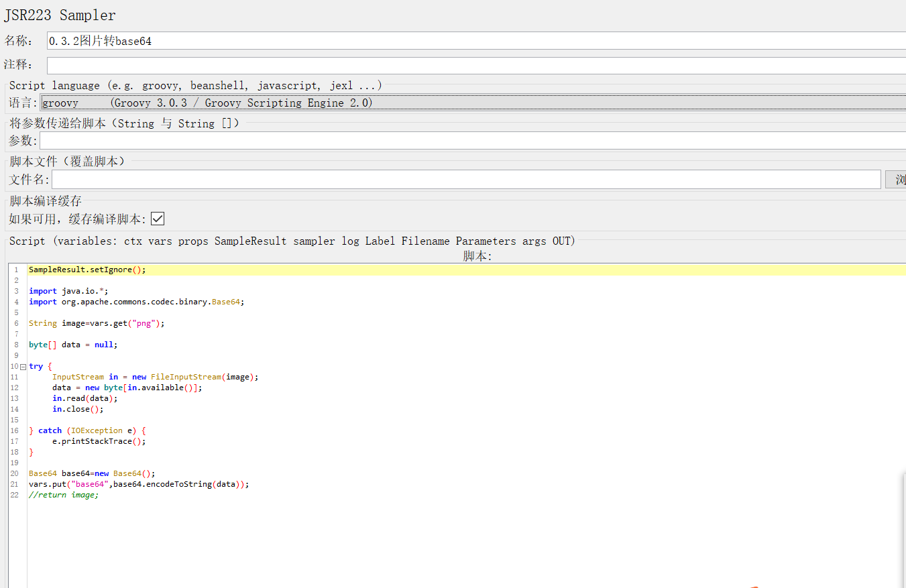The width and height of the screenshot is (906, 588).
Task: Click the JSR223 Sampler title
Action: (60, 15)
